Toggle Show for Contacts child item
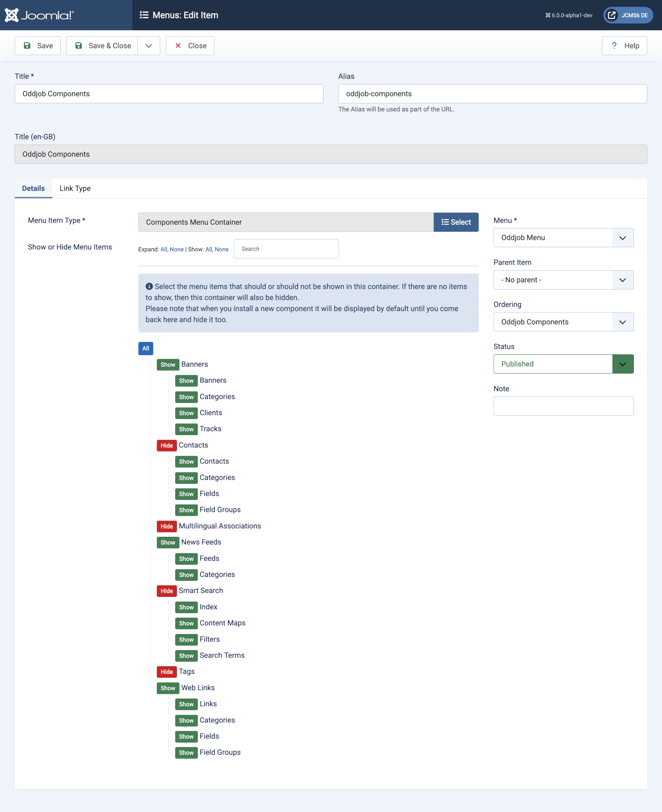 point(186,461)
